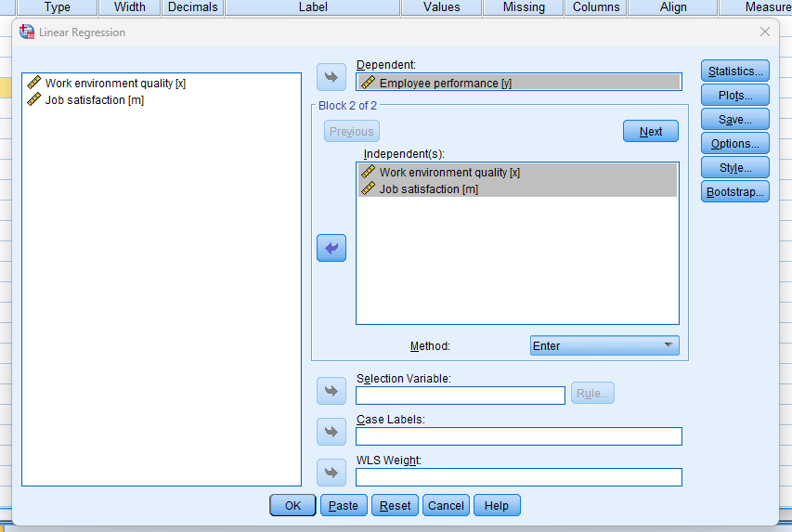Click ruler icon beside Work environment quality in source list
Screen dimensions: 792x532
click(33, 83)
